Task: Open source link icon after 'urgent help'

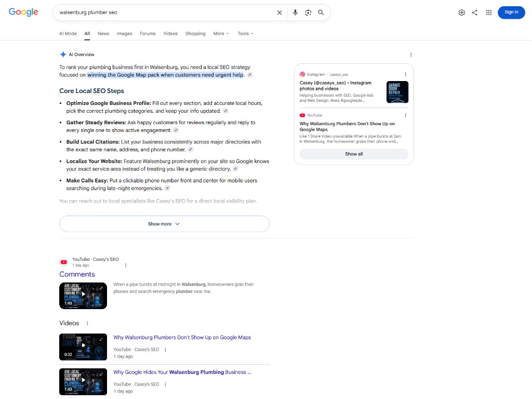Action: pyautogui.click(x=250, y=75)
